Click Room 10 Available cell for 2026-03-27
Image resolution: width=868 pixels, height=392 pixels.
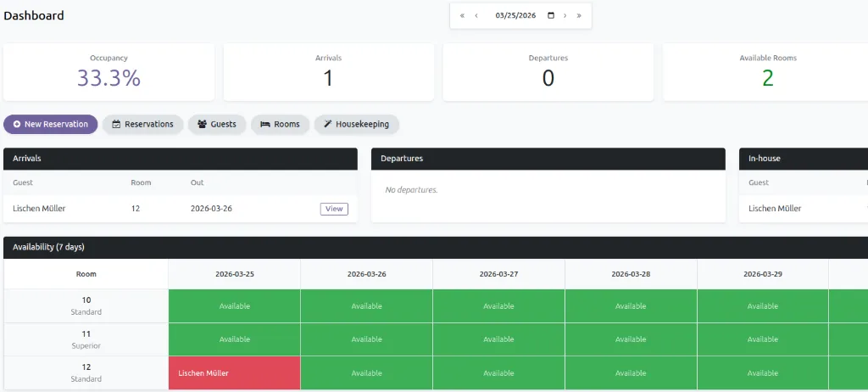(498, 306)
